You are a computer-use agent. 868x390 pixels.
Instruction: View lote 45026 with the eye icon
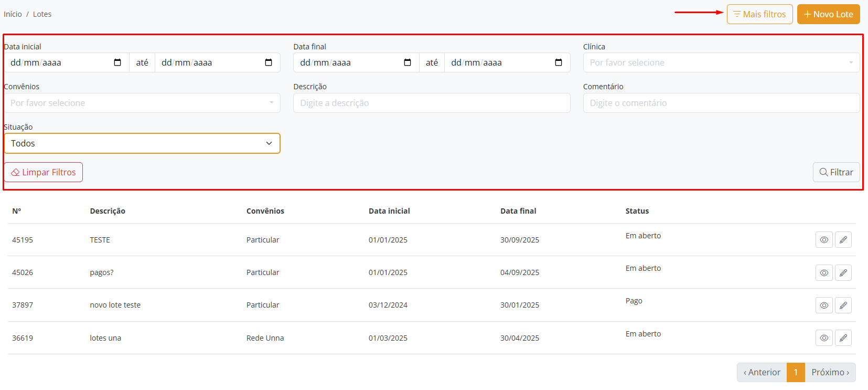(x=824, y=273)
